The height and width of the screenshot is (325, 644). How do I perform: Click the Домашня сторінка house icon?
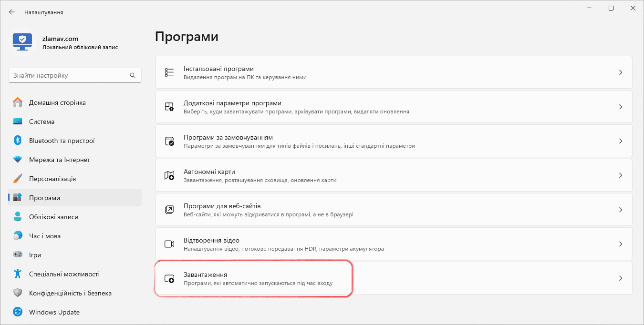[x=18, y=102]
